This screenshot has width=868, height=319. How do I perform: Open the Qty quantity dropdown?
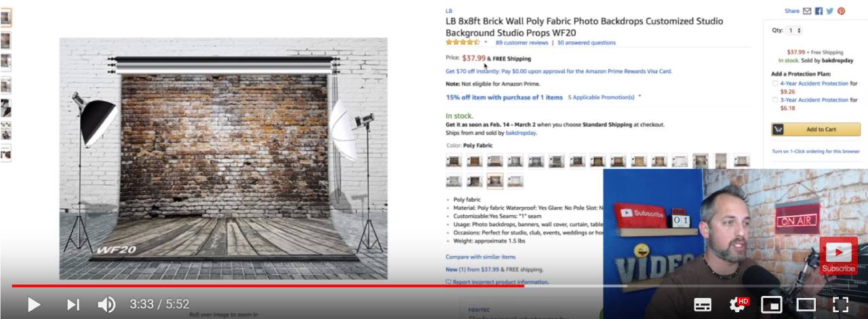point(794,31)
